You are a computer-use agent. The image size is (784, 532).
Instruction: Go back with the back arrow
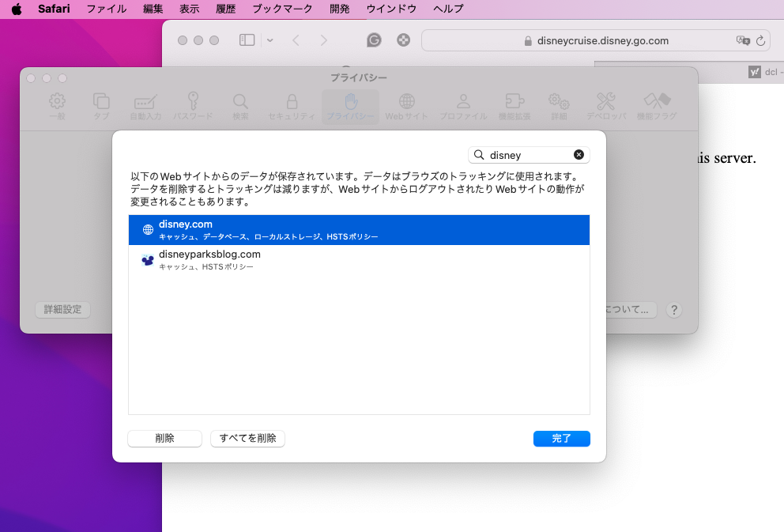[x=296, y=40]
